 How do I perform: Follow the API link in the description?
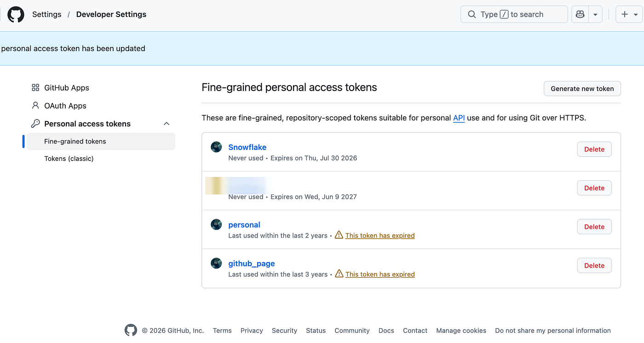click(x=459, y=118)
